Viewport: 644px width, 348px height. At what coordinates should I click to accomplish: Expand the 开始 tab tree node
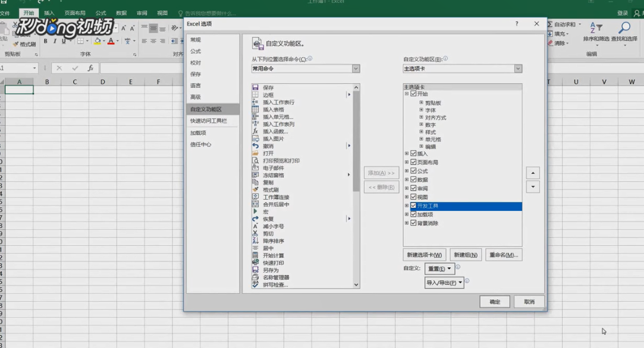[407, 94]
